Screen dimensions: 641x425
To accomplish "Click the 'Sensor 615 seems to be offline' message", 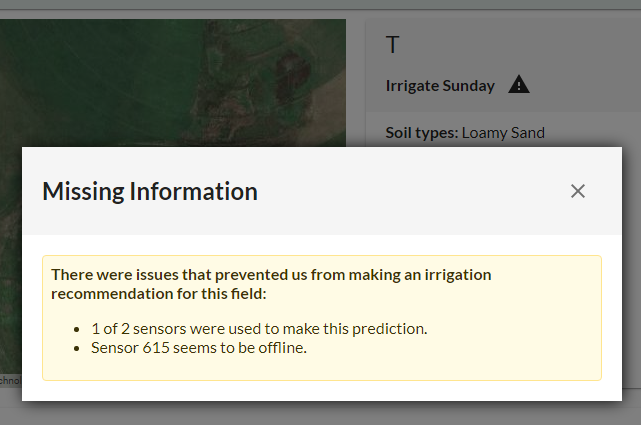I will (199, 348).
